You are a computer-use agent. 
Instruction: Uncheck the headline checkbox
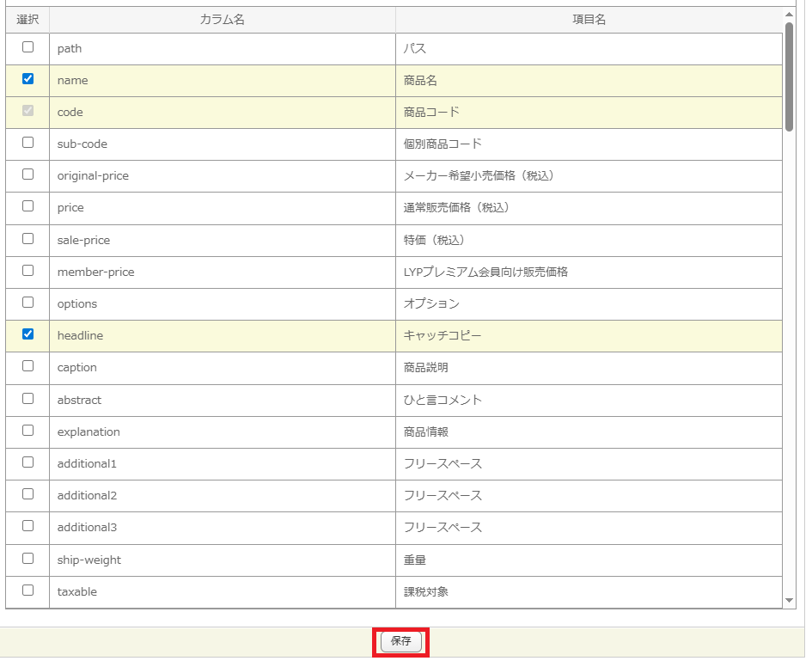point(27,334)
